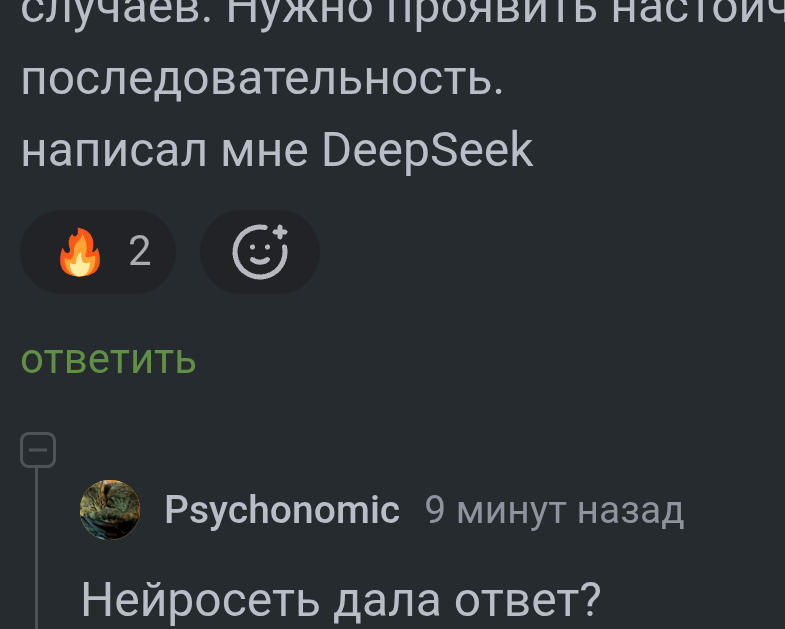Toggle the fire reaction pill showing 2
Viewport: 785px width, 629px height.
click(98, 252)
